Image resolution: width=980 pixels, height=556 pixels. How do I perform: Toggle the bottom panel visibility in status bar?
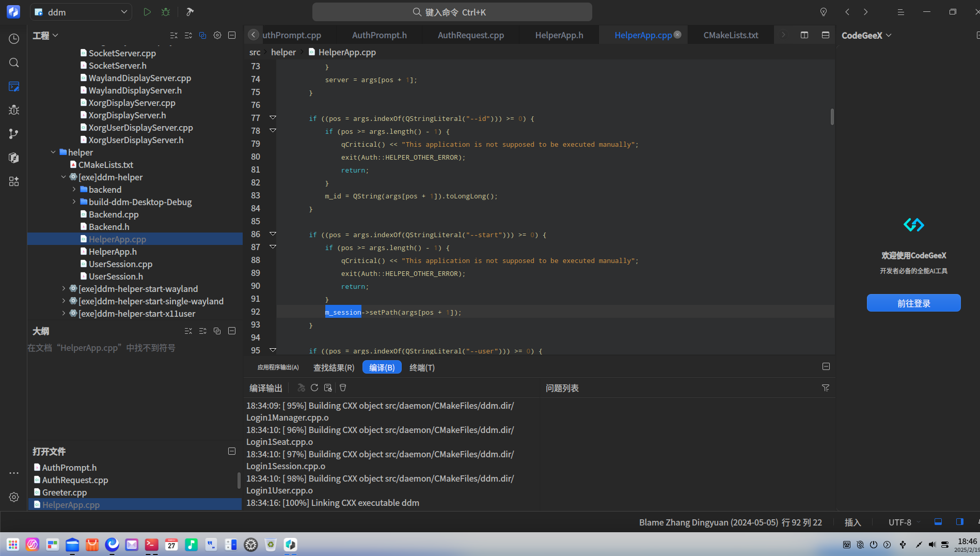(x=938, y=522)
